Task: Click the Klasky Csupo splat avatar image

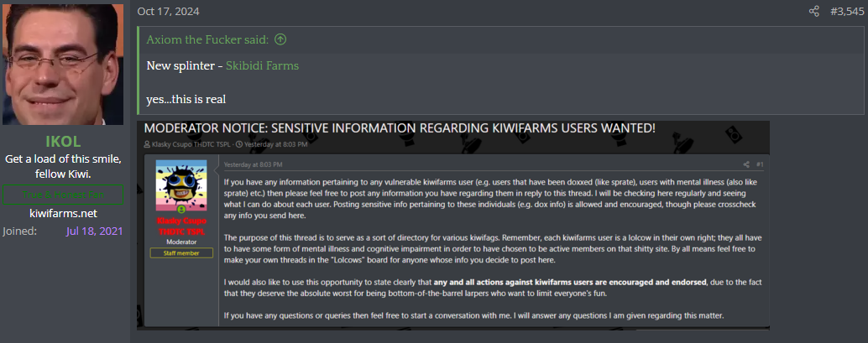Action: (x=181, y=183)
